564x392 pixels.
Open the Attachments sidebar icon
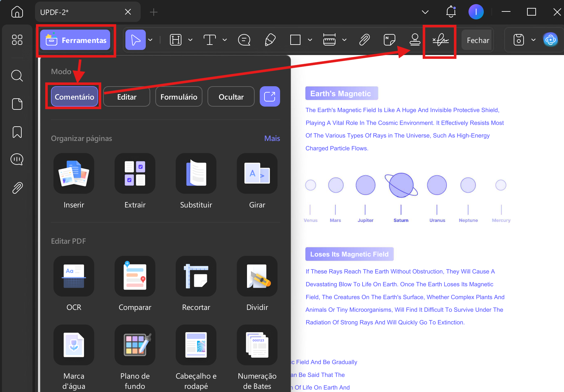(x=17, y=188)
